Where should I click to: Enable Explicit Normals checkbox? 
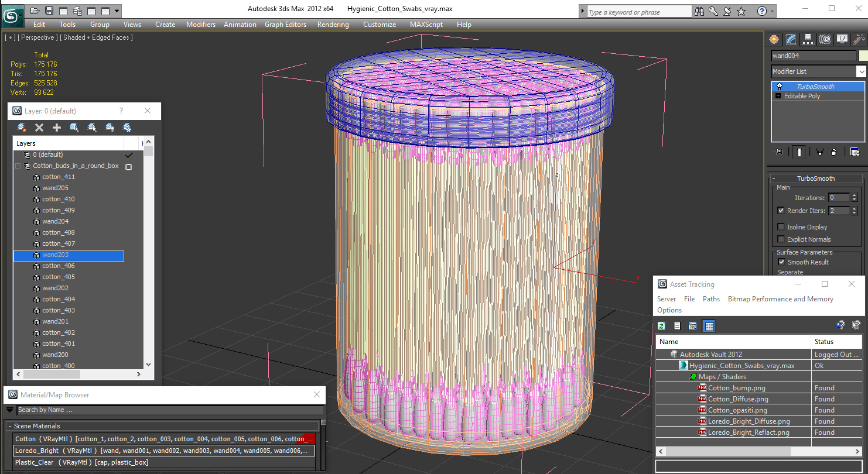[x=781, y=239]
